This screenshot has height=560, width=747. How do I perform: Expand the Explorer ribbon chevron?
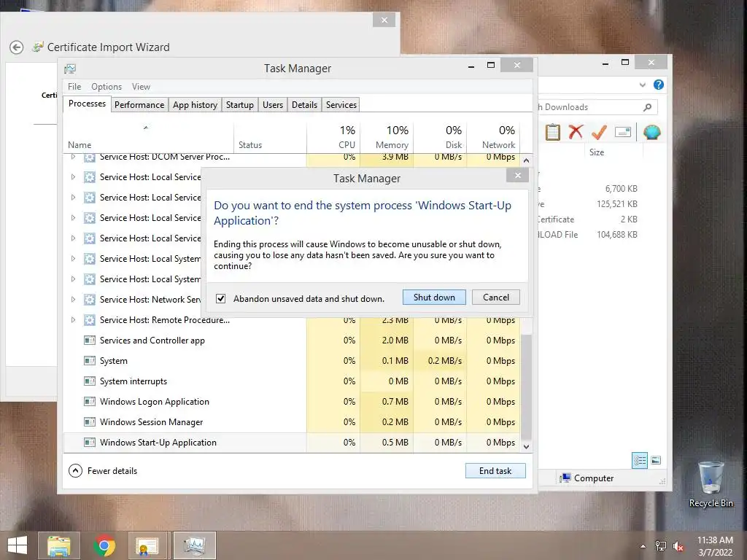[642, 85]
